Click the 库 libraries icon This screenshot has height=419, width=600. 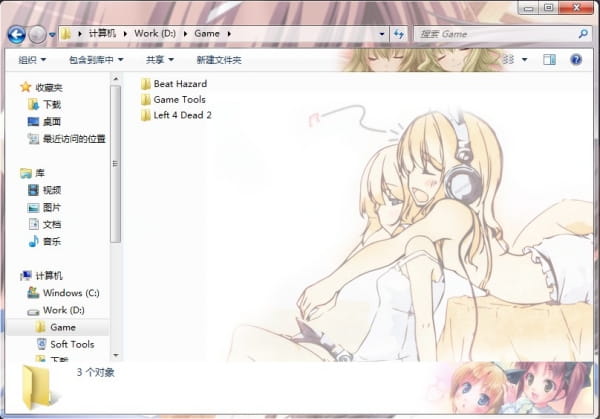pos(26,173)
